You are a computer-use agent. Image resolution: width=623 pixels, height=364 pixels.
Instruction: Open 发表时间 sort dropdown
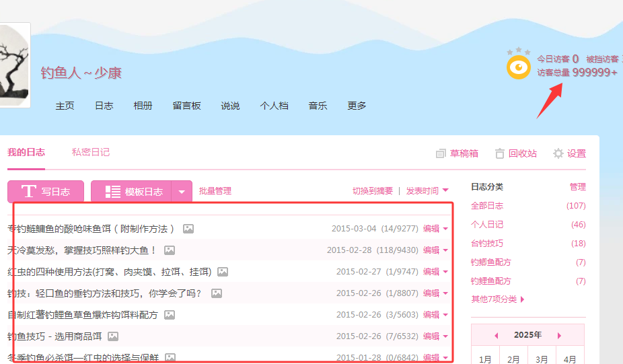point(427,190)
